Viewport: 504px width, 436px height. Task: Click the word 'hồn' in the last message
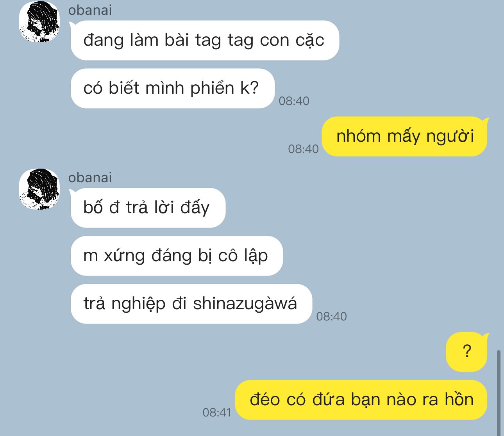tap(459, 400)
